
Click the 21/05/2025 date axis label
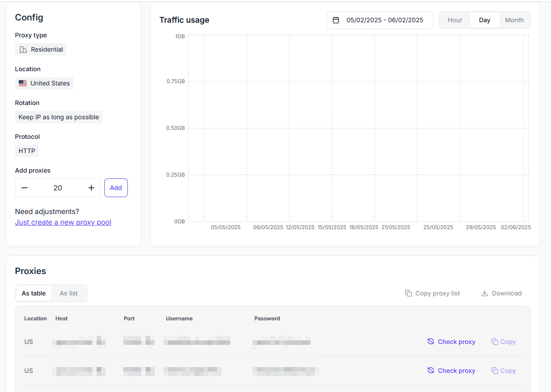(x=396, y=227)
